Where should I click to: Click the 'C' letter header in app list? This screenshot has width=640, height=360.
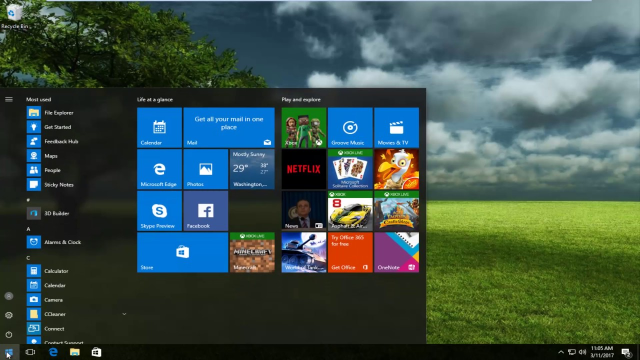click(x=28, y=258)
